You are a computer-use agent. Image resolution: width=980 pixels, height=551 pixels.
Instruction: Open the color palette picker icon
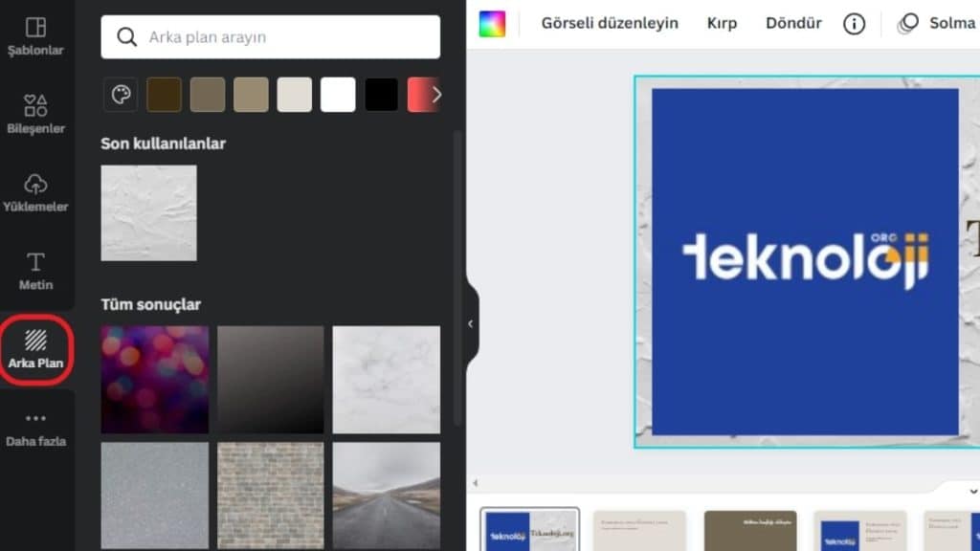(x=121, y=95)
